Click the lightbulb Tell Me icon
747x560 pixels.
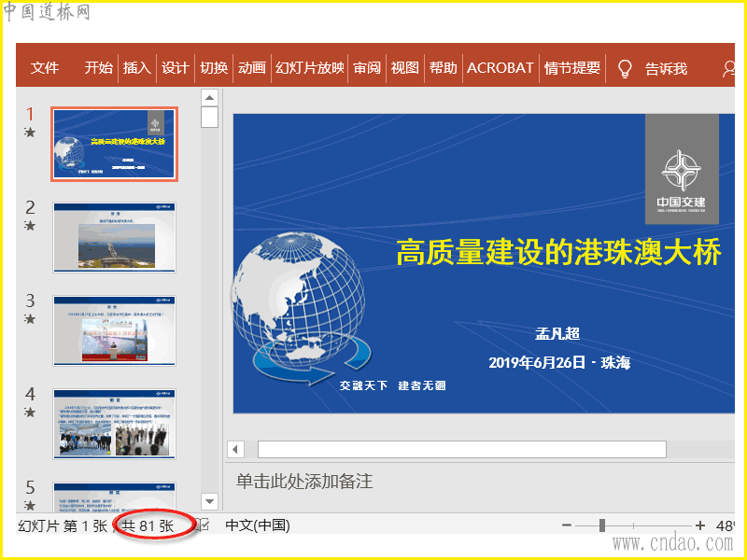click(625, 69)
